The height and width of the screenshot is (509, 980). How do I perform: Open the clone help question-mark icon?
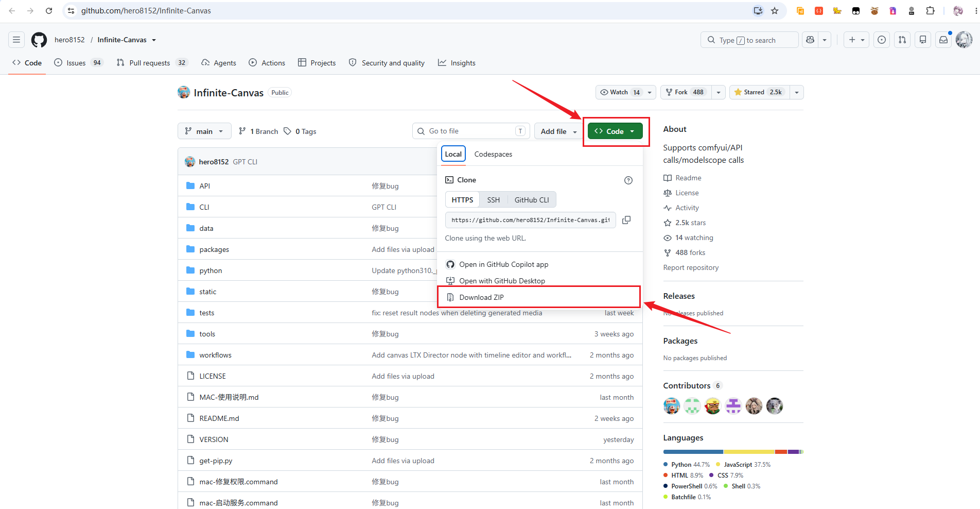[628, 180]
